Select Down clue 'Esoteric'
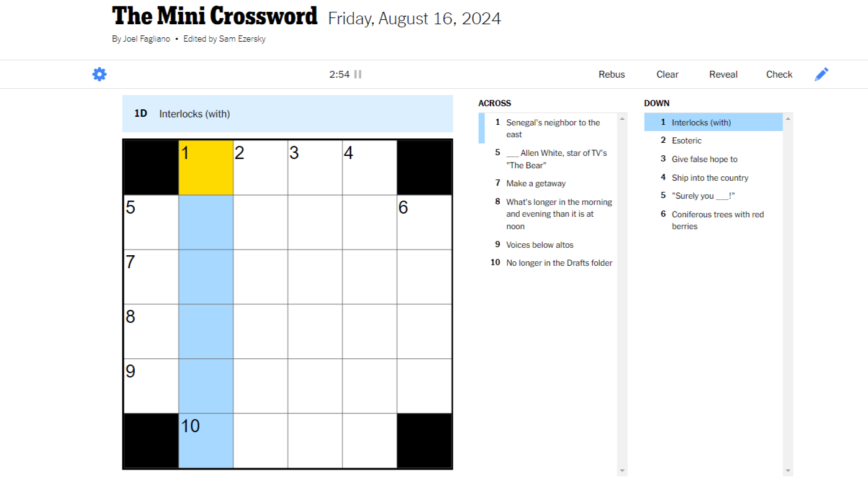Screen dimensions: 868x488 coord(687,140)
